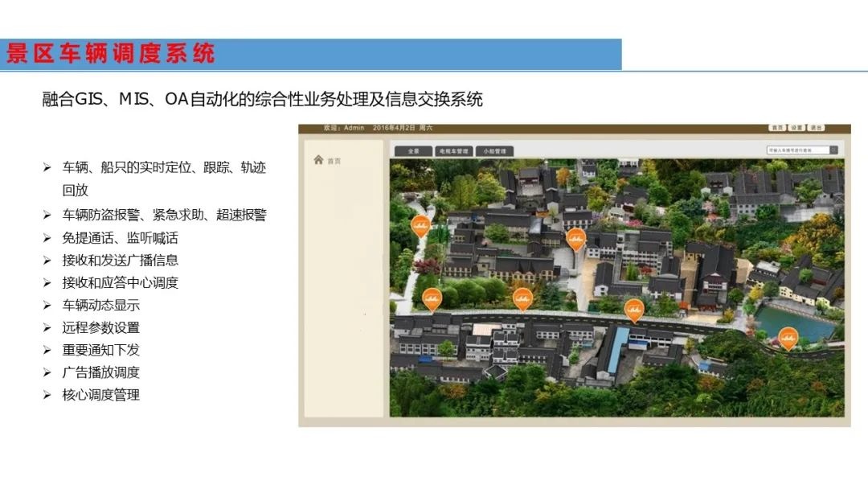Switch to the 全景 tab
The image size is (868, 489).
click(x=412, y=150)
